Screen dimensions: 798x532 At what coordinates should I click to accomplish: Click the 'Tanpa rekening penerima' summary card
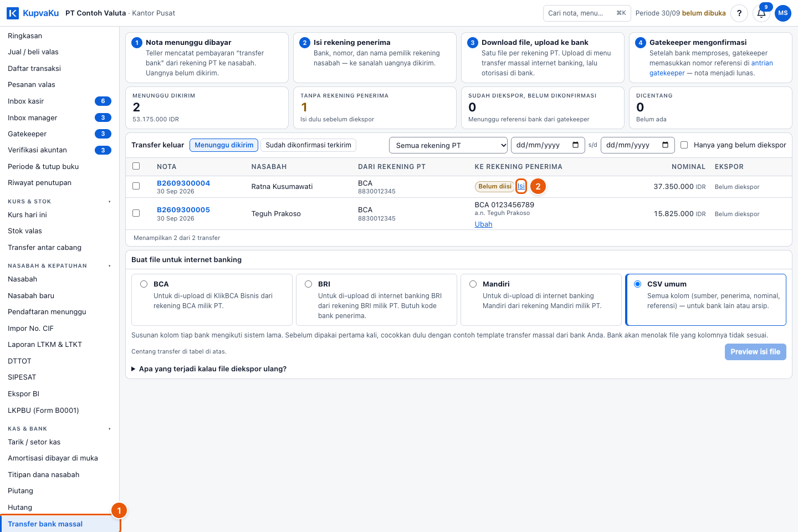tap(375, 108)
